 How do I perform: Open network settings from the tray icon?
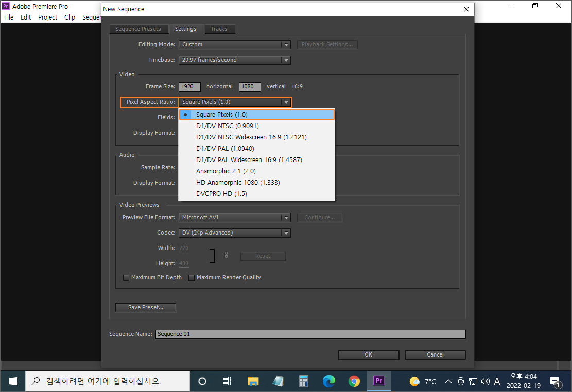pos(473,381)
